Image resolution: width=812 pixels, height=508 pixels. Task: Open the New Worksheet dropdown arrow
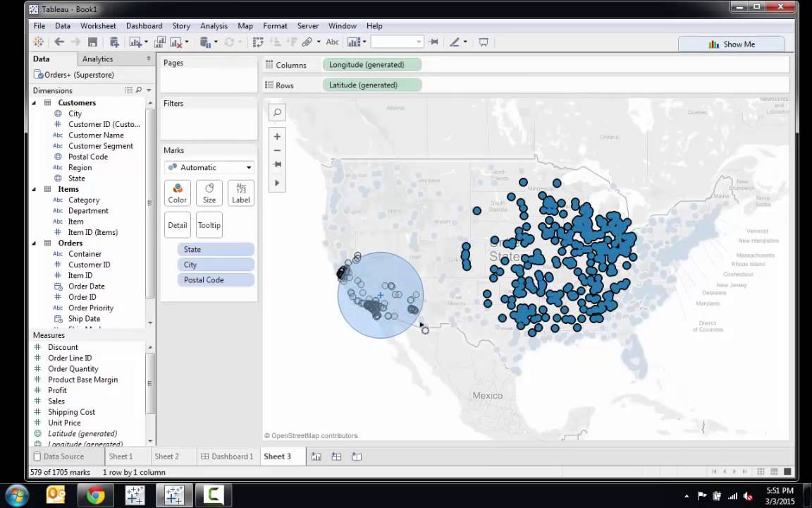point(146,42)
